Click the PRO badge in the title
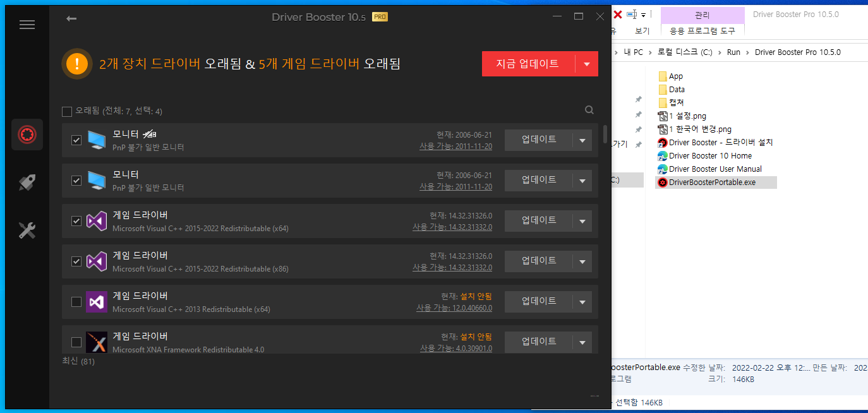 pyautogui.click(x=380, y=17)
